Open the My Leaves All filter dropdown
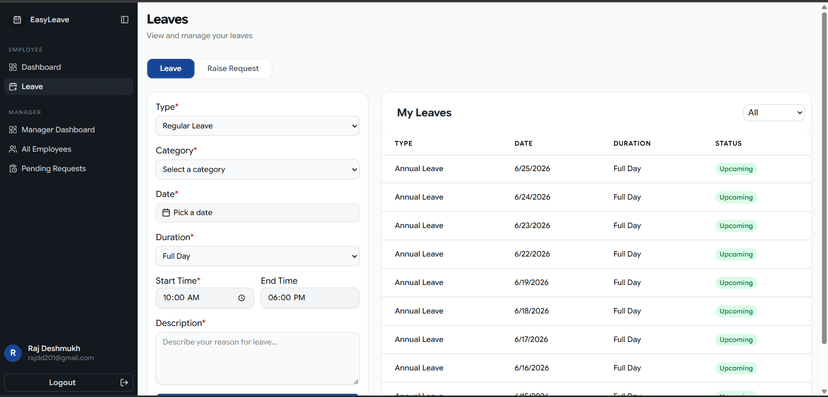Image resolution: width=828 pixels, height=397 pixels. pyautogui.click(x=774, y=112)
